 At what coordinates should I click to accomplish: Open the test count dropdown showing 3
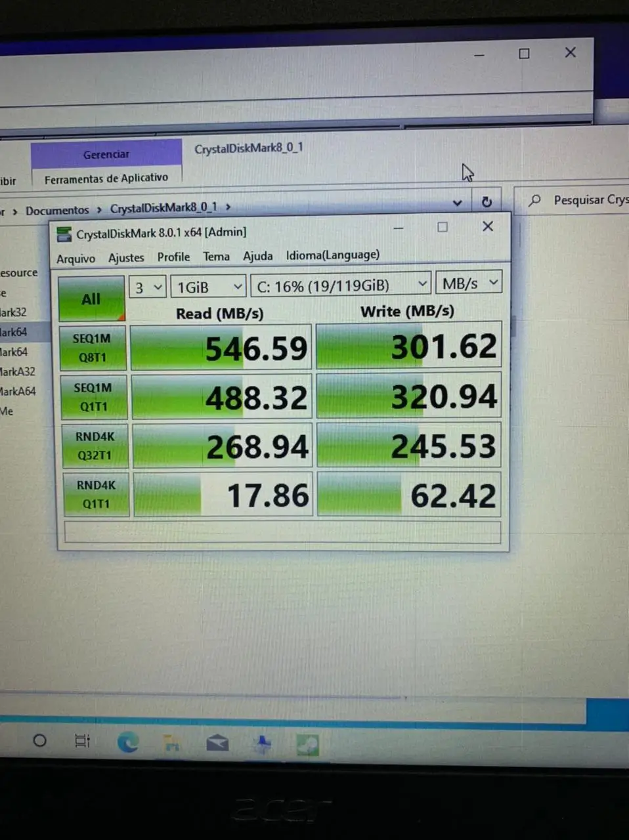pyautogui.click(x=147, y=287)
